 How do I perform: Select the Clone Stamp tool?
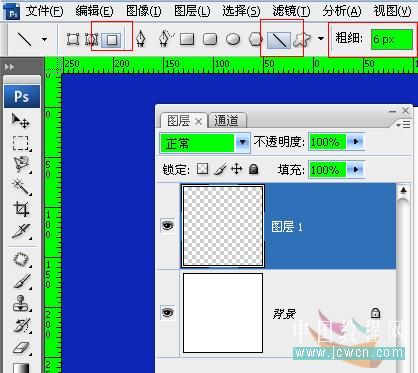click(x=21, y=303)
